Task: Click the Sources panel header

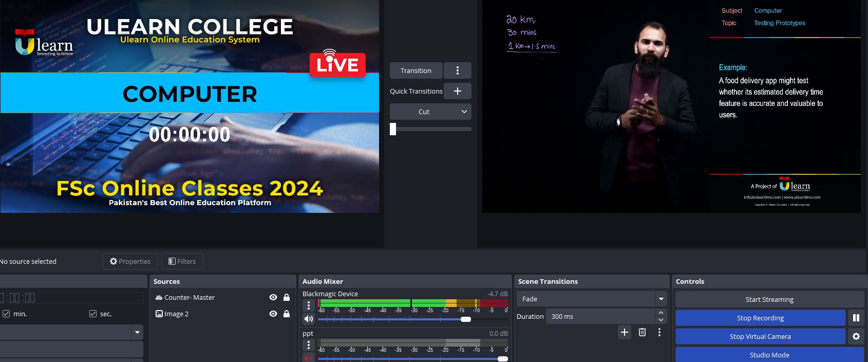Action: (222, 281)
